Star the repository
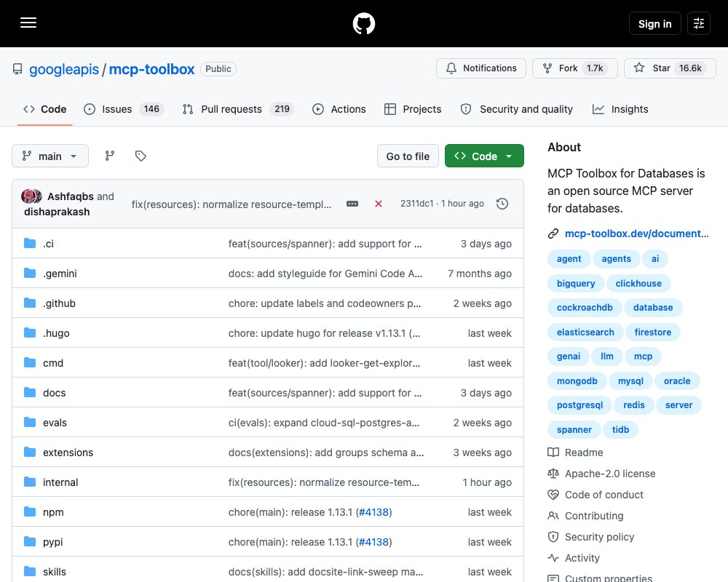Viewport: 728px width, 582px height. tap(670, 68)
